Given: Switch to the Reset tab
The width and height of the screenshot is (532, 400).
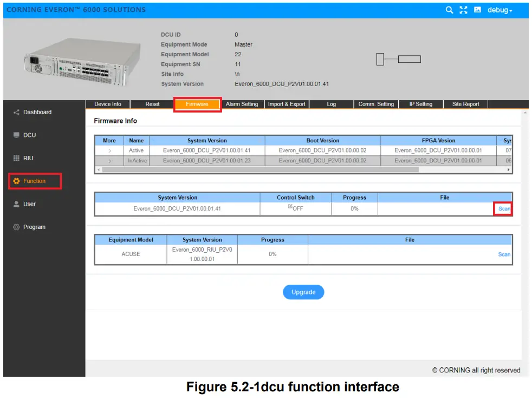Looking at the screenshot, I should (152, 104).
